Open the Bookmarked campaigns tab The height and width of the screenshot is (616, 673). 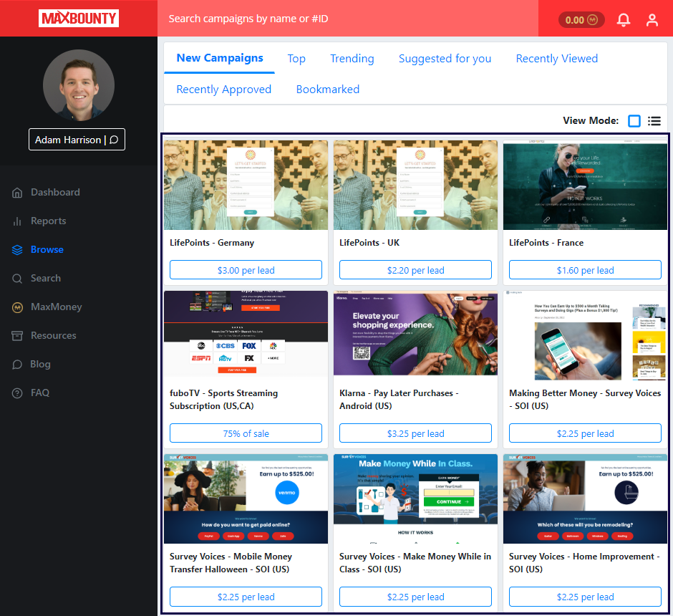[x=327, y=89]
